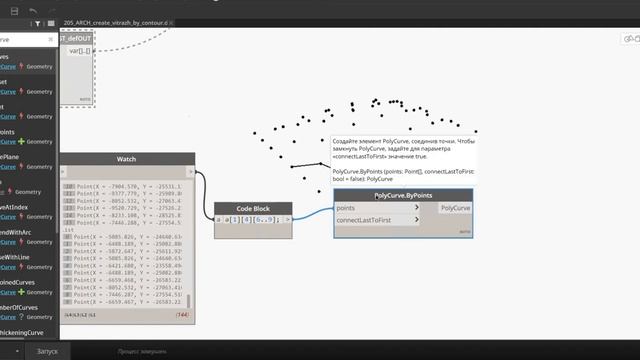Viewport: 640px width, 360px height.
Task: Open the defOUT node lacing 'auto' label
Action: tap(85, 99)
